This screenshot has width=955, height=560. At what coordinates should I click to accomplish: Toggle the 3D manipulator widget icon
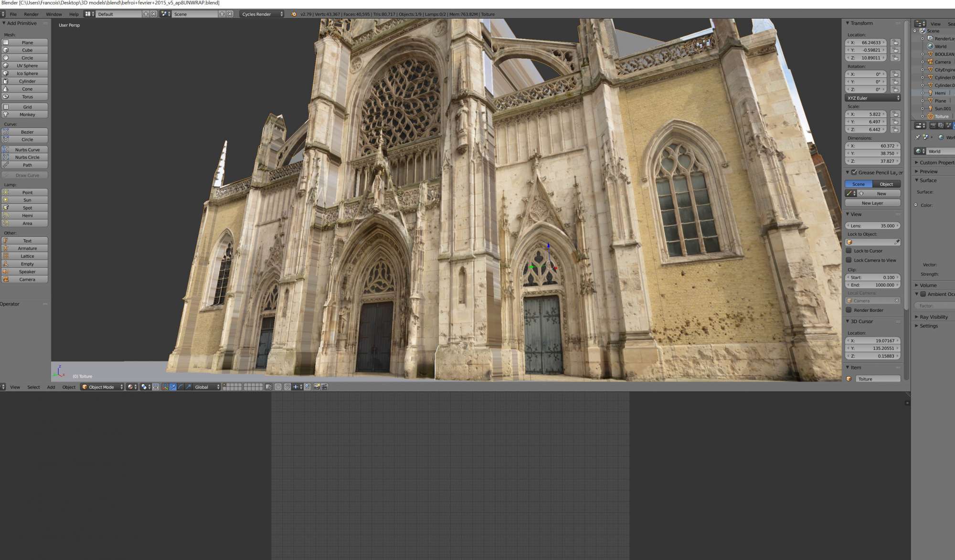165,387
